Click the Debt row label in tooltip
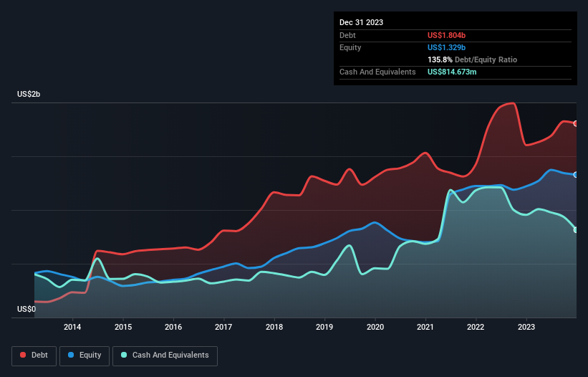 [347, 35]
